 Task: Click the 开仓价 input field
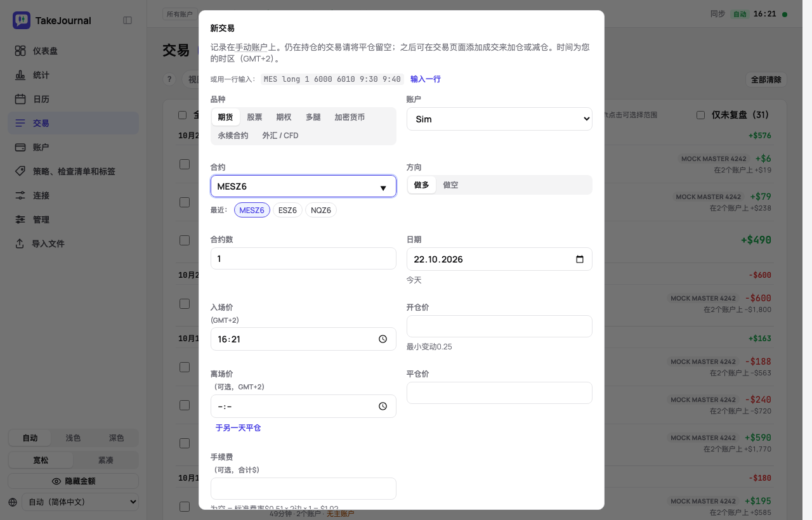499,327
